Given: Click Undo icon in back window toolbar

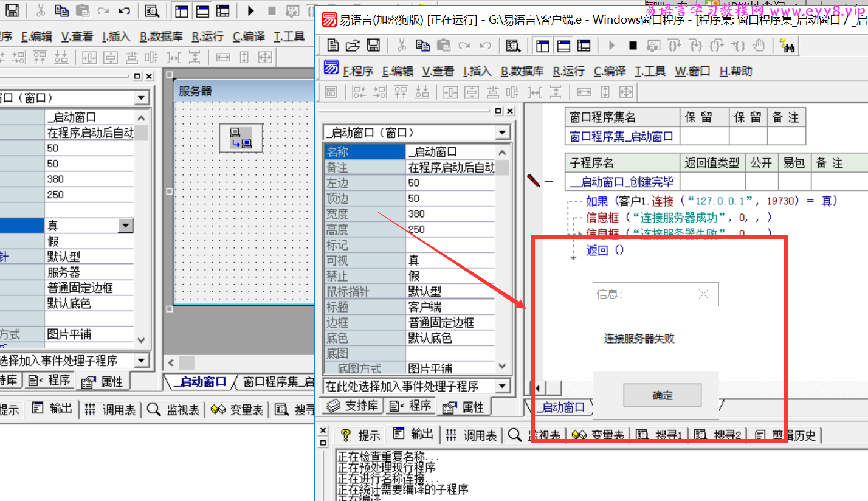Looking at the screenshot, I should coord(123,11).
